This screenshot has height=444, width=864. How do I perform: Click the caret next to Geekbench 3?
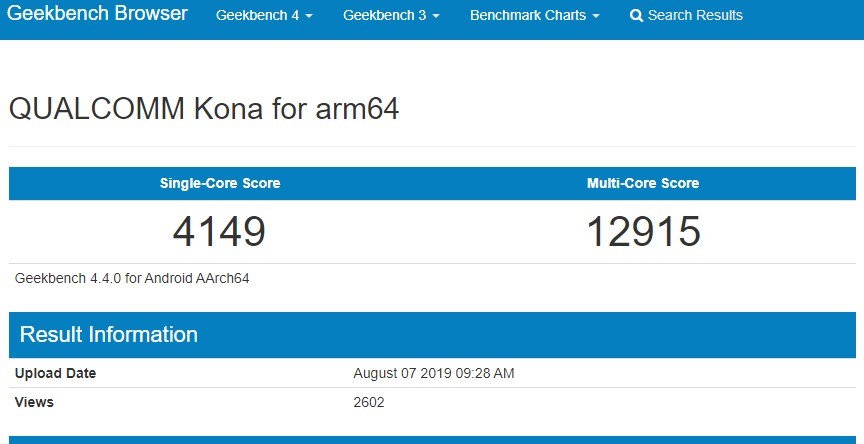436,17
